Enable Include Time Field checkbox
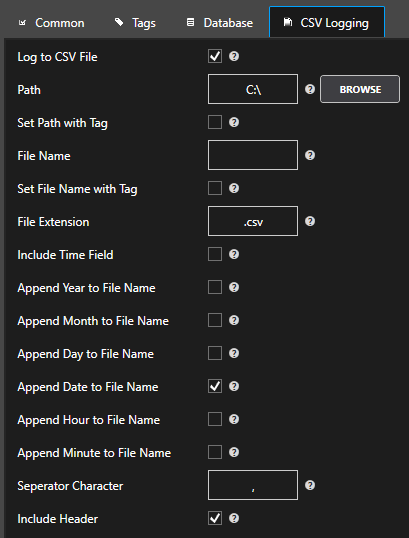The image size is (409, 538). click(x=215, y=254)
